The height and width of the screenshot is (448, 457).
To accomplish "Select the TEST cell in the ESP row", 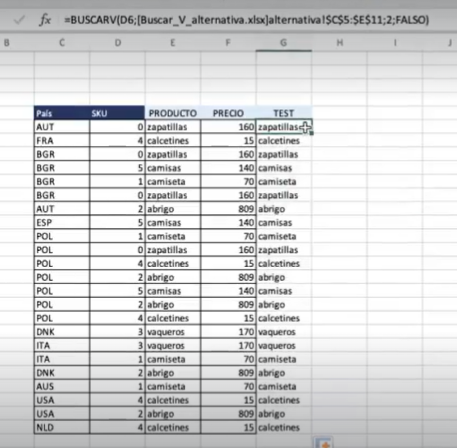I will tap(284, 223).
